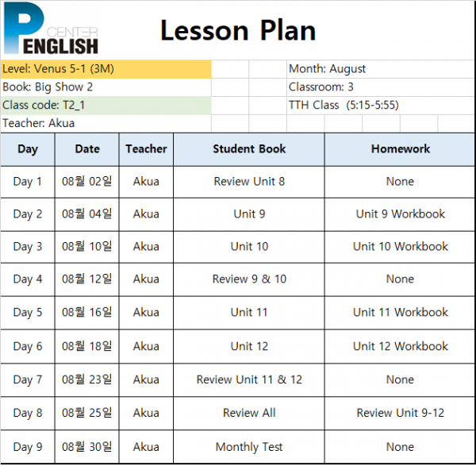Click the Date column header
476x466 pixels.
[87, 149]
